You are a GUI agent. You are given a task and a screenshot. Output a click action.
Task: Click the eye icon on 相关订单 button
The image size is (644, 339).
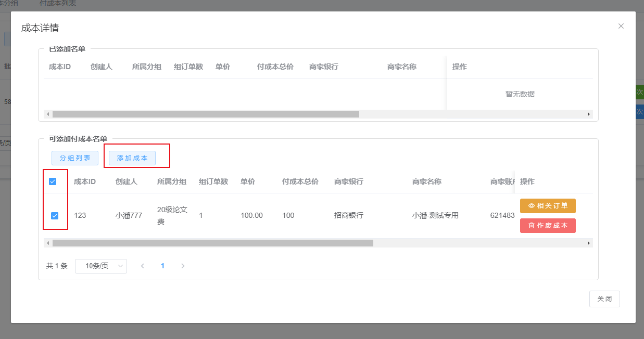pyautogui.click(x=532, y=206)
